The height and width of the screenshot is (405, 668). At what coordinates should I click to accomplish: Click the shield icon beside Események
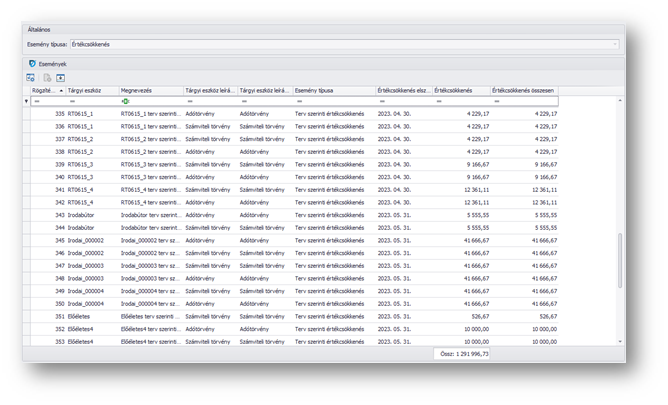tap(32, 64)
